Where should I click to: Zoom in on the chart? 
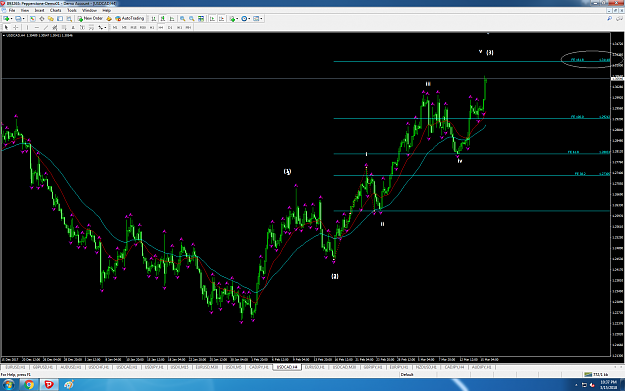(183, 18)
